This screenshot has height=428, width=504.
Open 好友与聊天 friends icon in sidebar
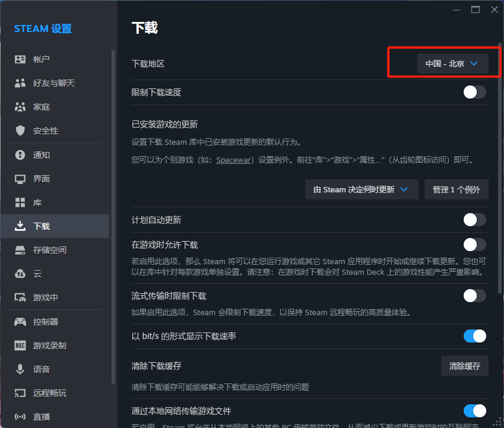[x=20, y=83]
